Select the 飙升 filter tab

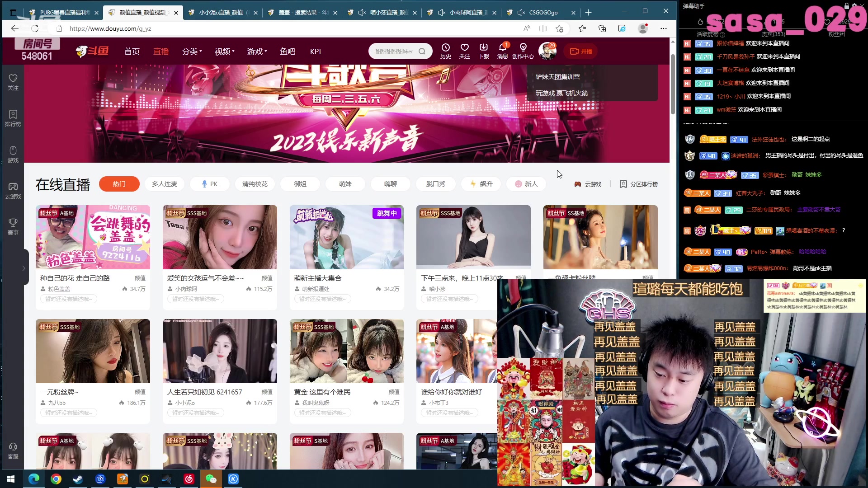[x=481, y=184]
